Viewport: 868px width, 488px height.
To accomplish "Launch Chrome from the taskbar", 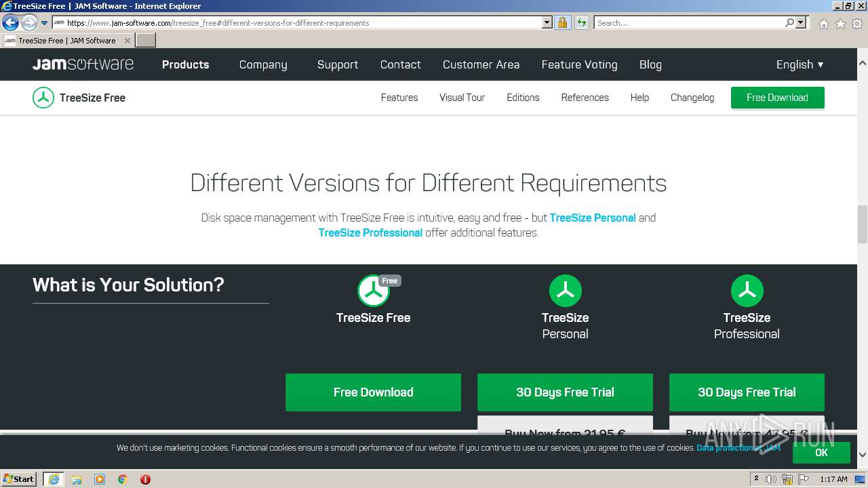I will pyautogui.click(x=123, y=479).
